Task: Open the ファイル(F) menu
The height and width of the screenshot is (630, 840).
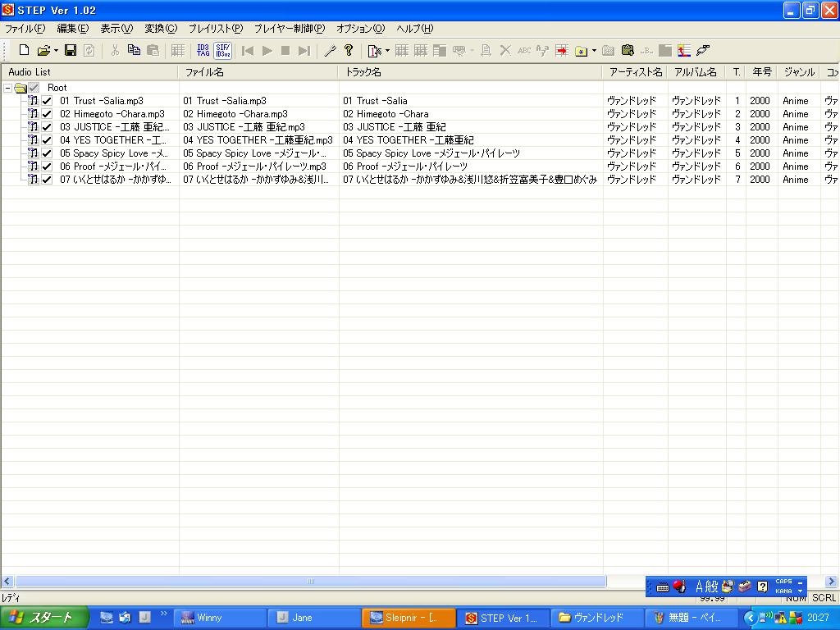Action: (x=25, y=29)
